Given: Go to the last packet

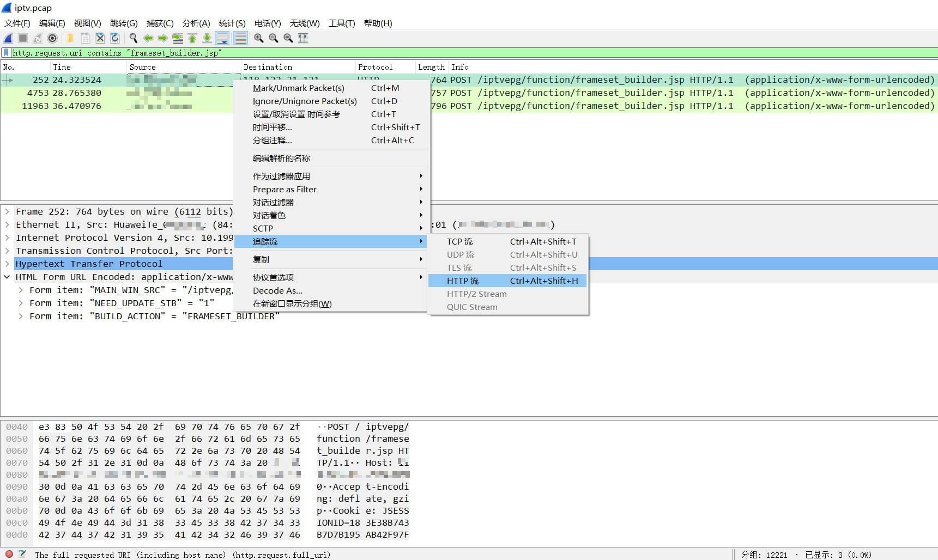Looking at the screenshot, I should click(x=207, y=38).
